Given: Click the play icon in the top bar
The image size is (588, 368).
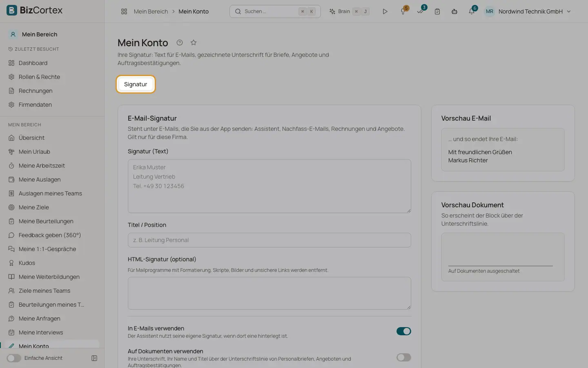Looking at the screenshot, I should coord(385,11).
